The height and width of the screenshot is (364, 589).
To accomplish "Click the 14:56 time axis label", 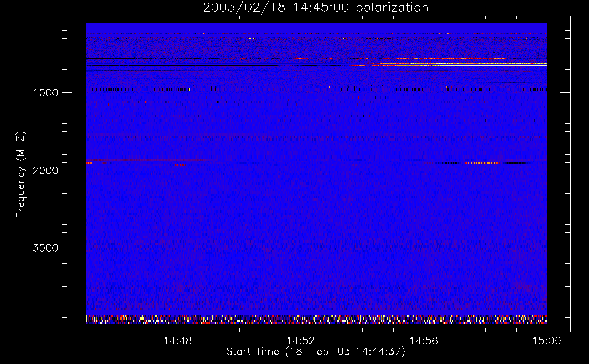I will (x=424, y=341).
